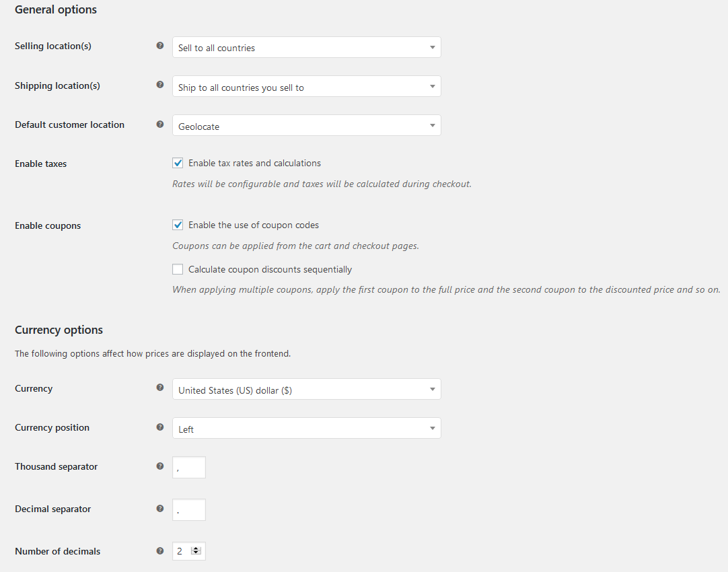Click the Enable tax rates label text
This screenshot has width=728, height=572.
tap(254, 163)
